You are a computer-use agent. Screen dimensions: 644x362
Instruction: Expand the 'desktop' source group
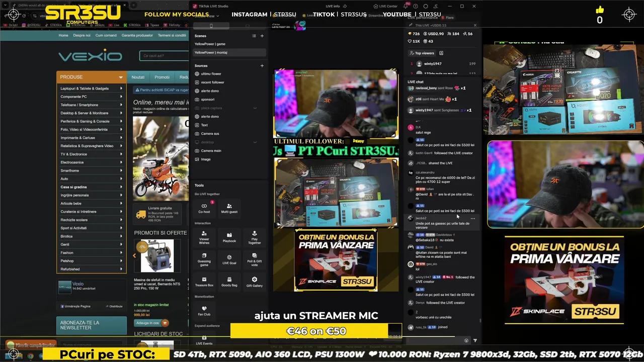click(x=255, y=142)
